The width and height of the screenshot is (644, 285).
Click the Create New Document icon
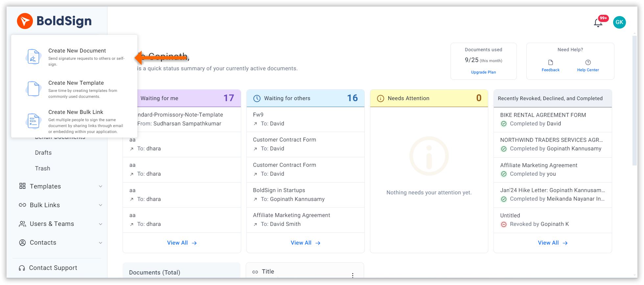[34, 57]
